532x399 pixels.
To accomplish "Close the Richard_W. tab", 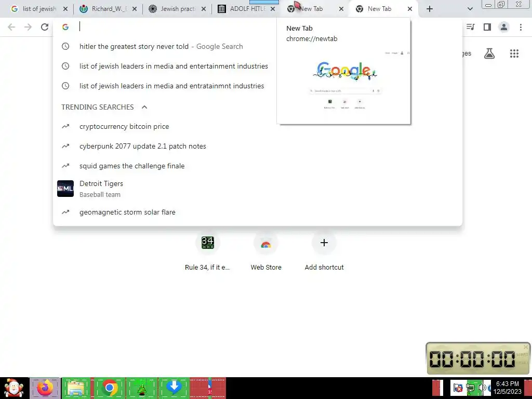I will (135, 9).
